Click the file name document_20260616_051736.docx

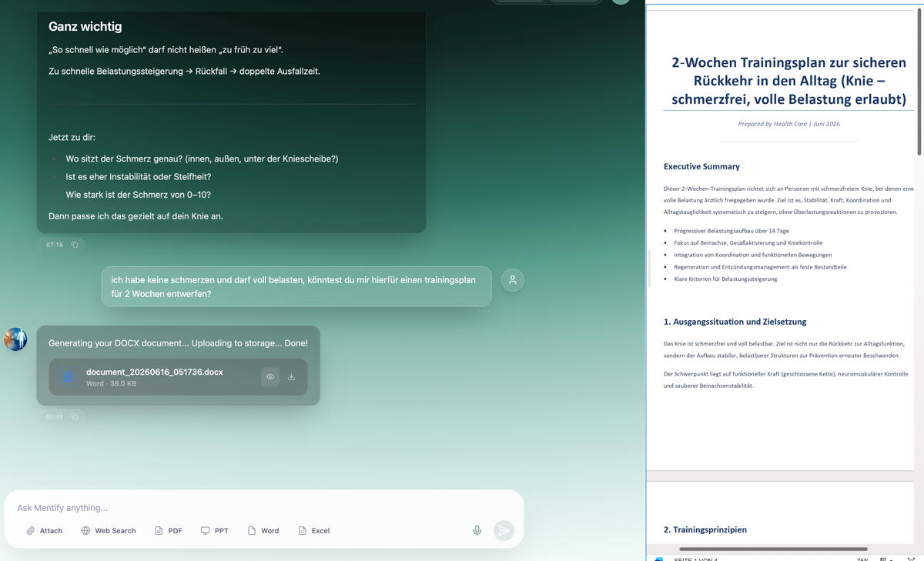pyautogui.click(x=155, y=372)
